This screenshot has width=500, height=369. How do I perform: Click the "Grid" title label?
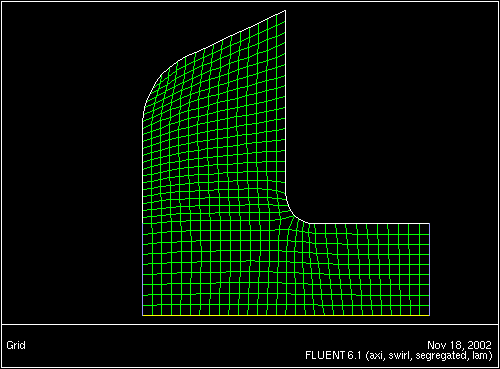[16, 345]
